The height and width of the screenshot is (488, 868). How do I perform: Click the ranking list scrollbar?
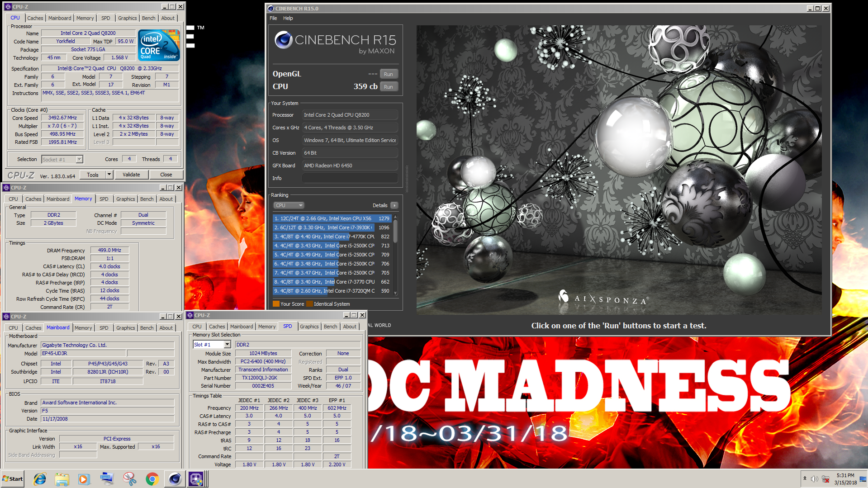[x=395, y=255]
